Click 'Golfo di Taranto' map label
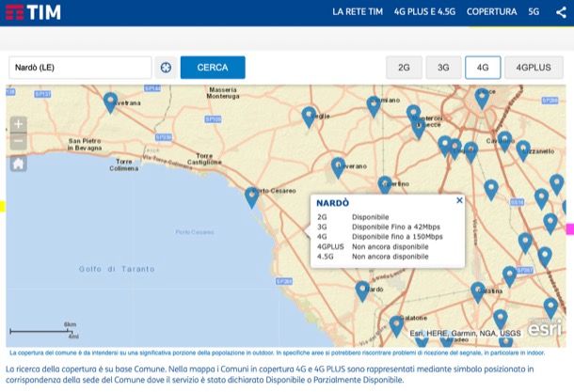 point(117,269)
